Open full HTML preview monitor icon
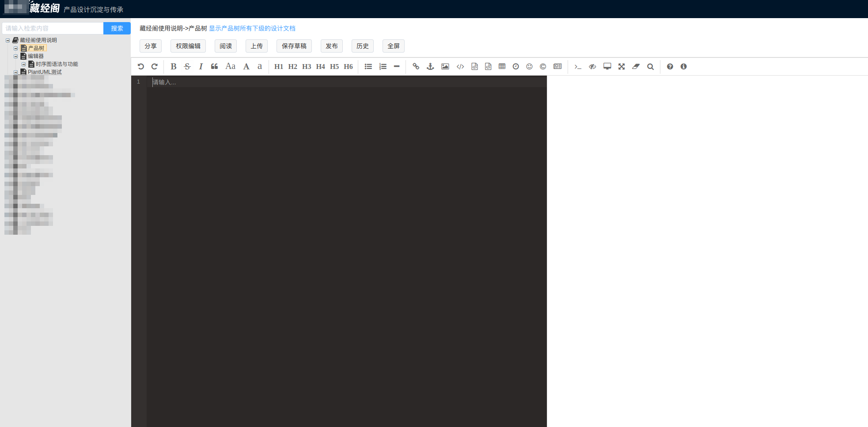The image size is (868, 427). (x=607, y=66)
